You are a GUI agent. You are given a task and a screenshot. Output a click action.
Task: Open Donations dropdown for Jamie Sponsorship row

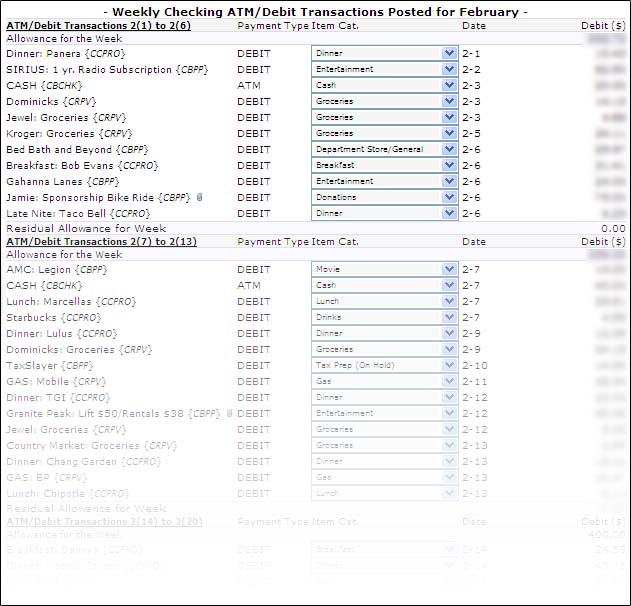[384, 197]
